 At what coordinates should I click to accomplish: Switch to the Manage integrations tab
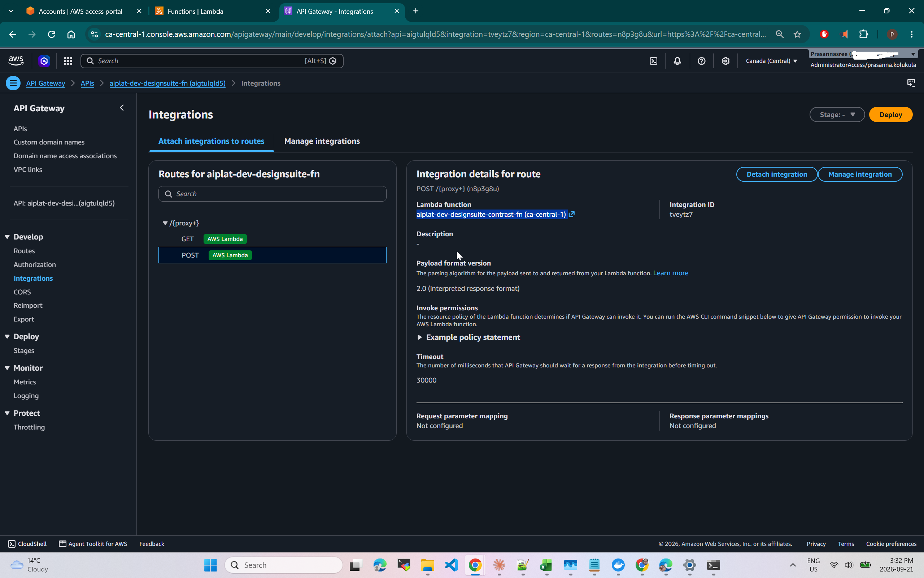(322, 141)
